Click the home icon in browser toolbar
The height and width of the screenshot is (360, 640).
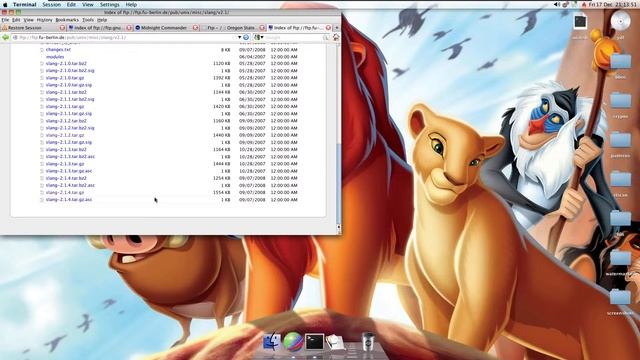point(336,37)
